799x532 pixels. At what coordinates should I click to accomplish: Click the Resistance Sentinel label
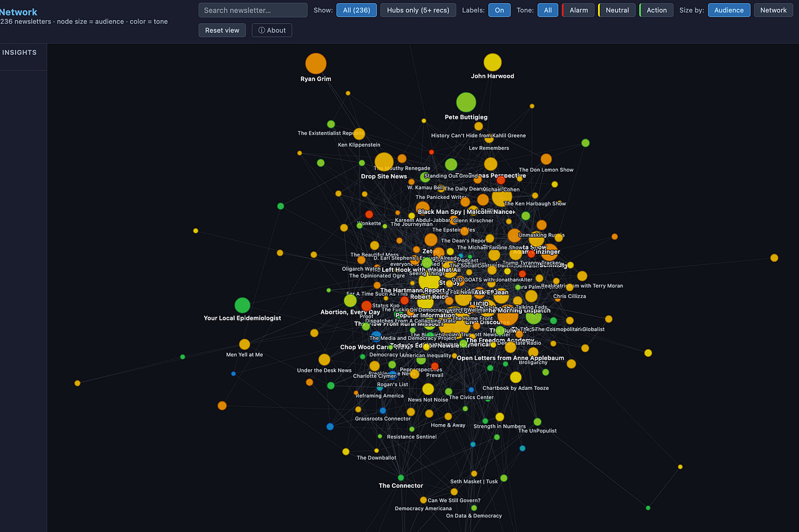(x=411, y=437)
